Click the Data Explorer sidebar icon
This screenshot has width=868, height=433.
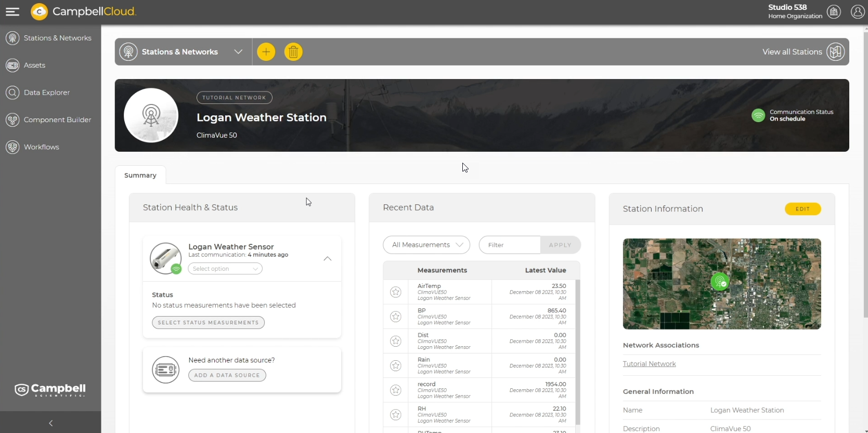(x=12, y=93)
